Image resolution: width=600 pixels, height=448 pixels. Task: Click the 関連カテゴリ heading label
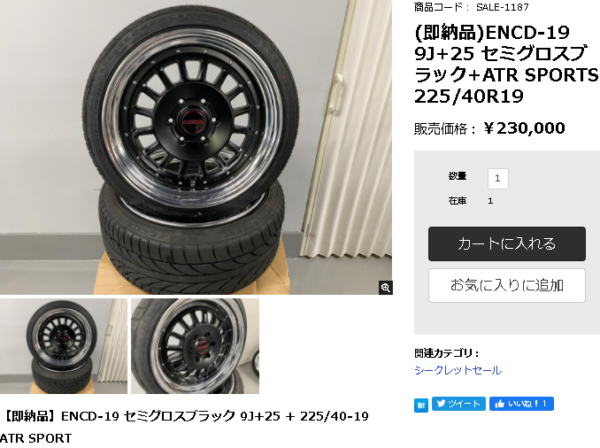[446, 353]
